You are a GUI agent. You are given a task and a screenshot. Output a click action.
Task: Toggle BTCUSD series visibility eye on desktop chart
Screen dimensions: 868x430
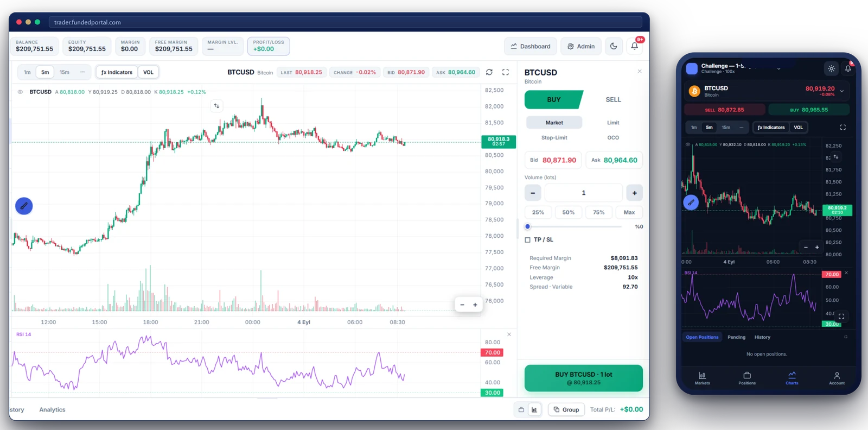(x=20, y=92)
